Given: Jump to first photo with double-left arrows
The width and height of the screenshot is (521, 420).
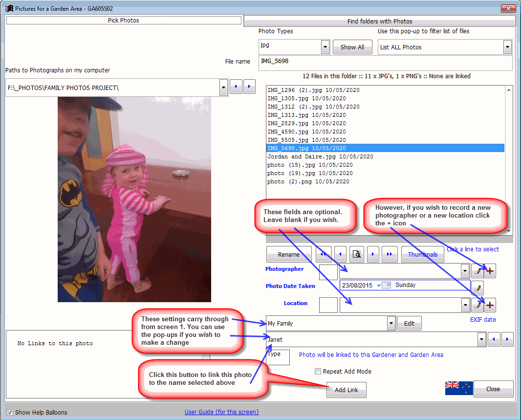Looking at the screenshot, I should (x=323, y=254).
